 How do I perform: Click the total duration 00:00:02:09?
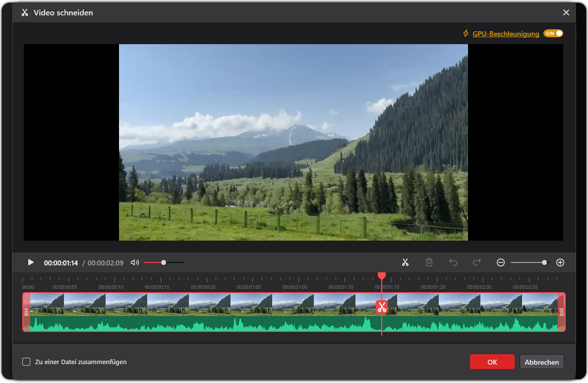(x=106, y=263)
